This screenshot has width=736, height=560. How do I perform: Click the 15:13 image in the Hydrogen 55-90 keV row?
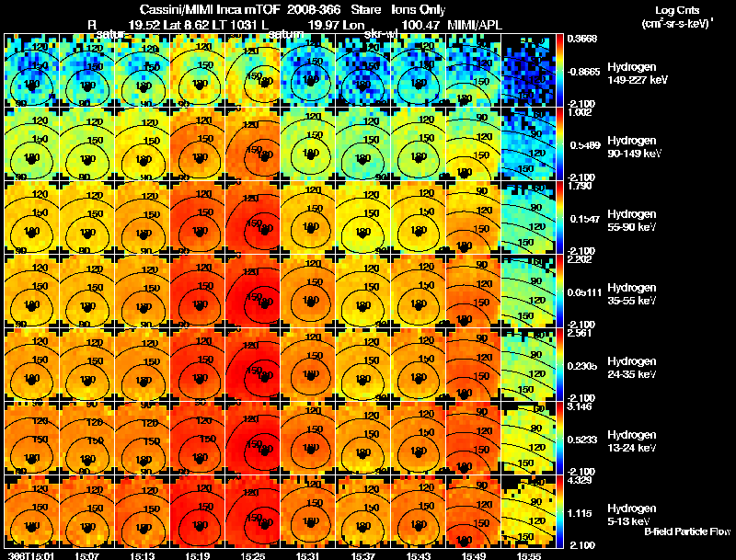coord(143,218)
